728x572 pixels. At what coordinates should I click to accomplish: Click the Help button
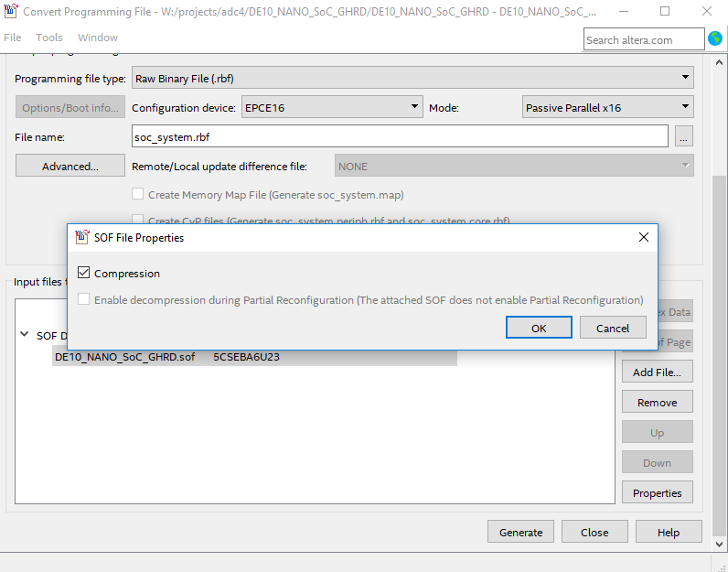coord(669,532)
